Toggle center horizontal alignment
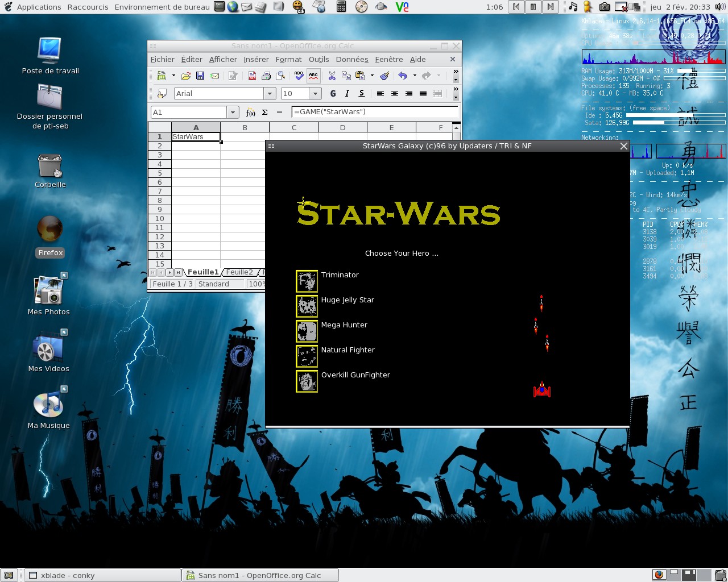The width and height of the screenshot is (728, 582). pos(395,94)
